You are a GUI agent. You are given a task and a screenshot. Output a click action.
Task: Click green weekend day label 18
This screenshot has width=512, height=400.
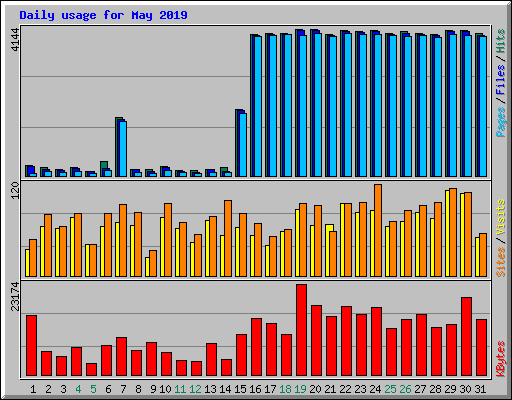(x=285, y=389)
